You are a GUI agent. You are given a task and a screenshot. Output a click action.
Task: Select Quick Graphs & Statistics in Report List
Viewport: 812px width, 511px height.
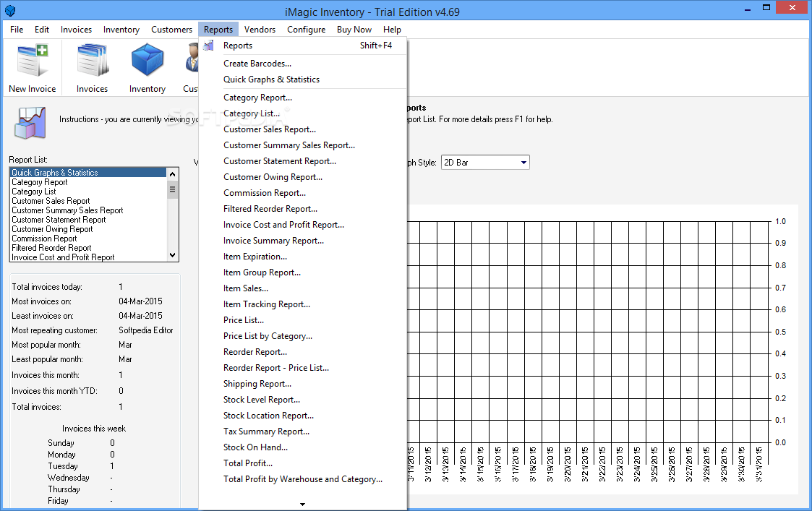(88, 173)
